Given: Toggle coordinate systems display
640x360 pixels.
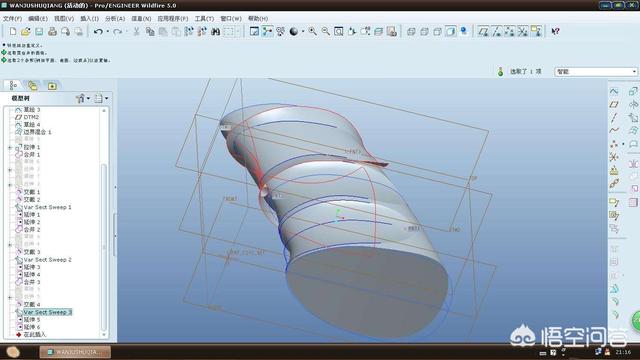Looking at the screenshot, I should click(x=523, y=31).
